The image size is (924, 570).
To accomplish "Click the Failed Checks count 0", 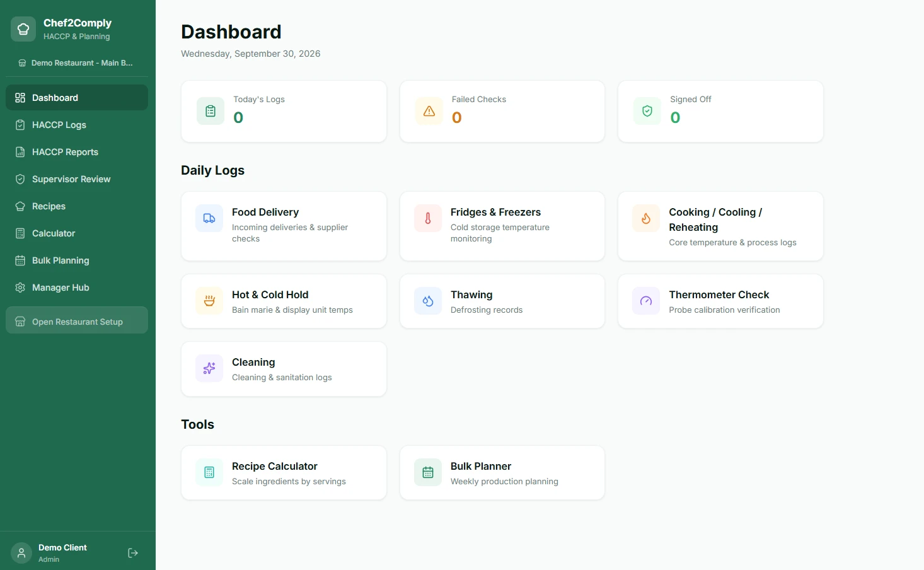I will pos(457,117).
